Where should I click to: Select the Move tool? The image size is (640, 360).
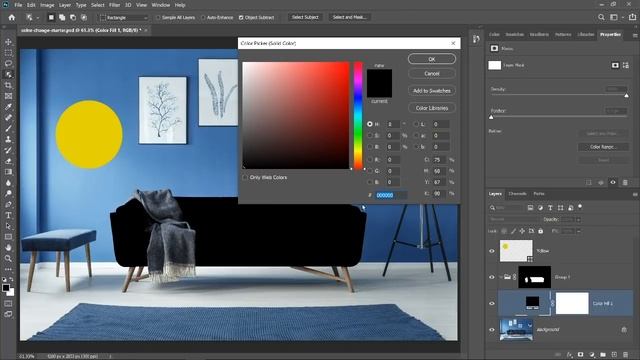[8, 42]
